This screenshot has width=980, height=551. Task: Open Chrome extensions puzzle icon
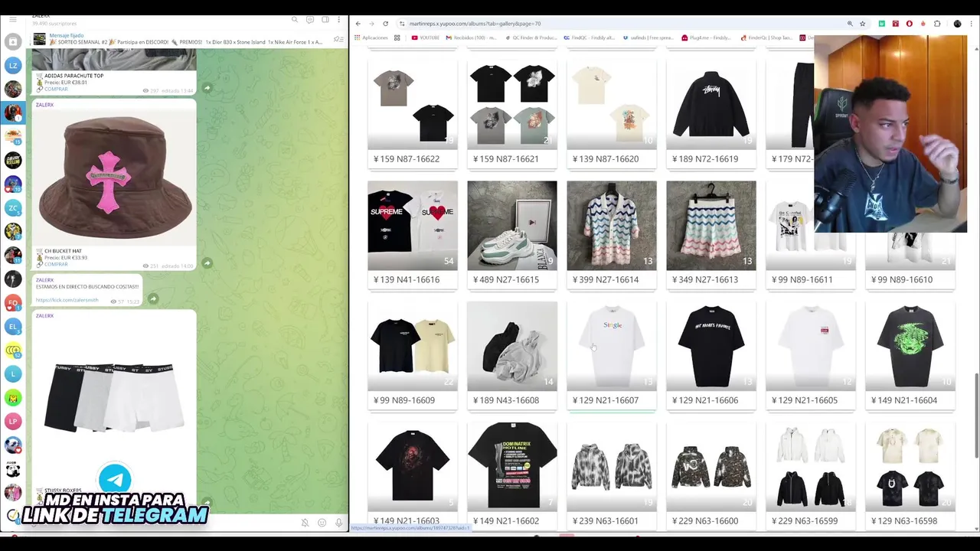tap(937, 24)
